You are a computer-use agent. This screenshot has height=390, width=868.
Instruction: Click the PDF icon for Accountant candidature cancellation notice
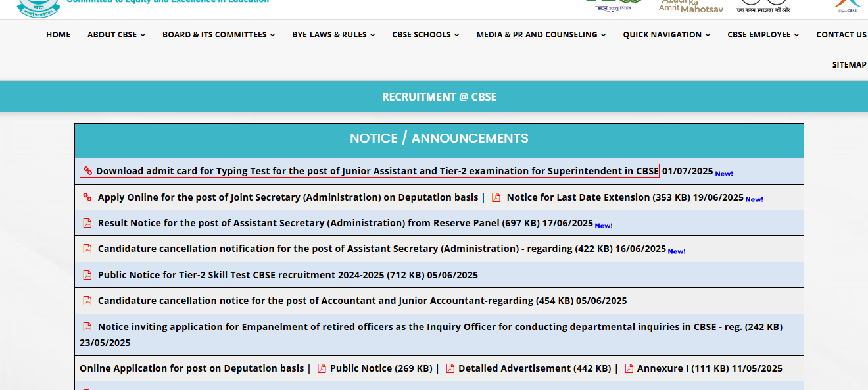pyautogui.click(x=87, y=301)
